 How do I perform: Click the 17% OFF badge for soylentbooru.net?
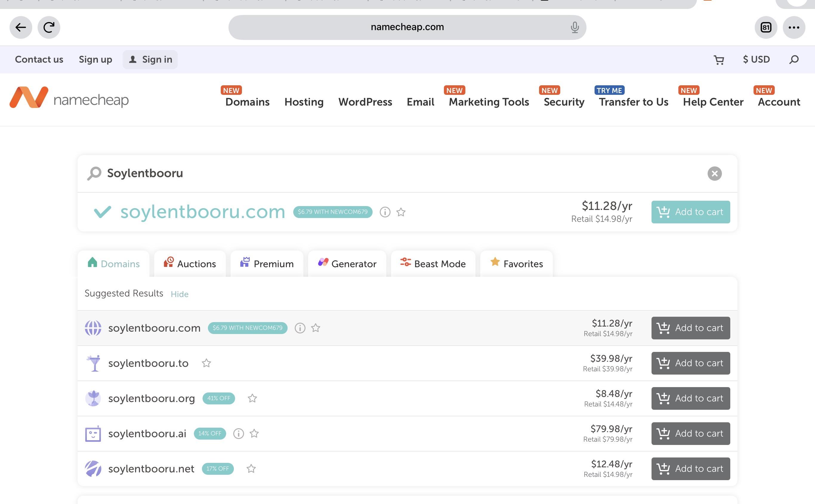coord(218,469)
